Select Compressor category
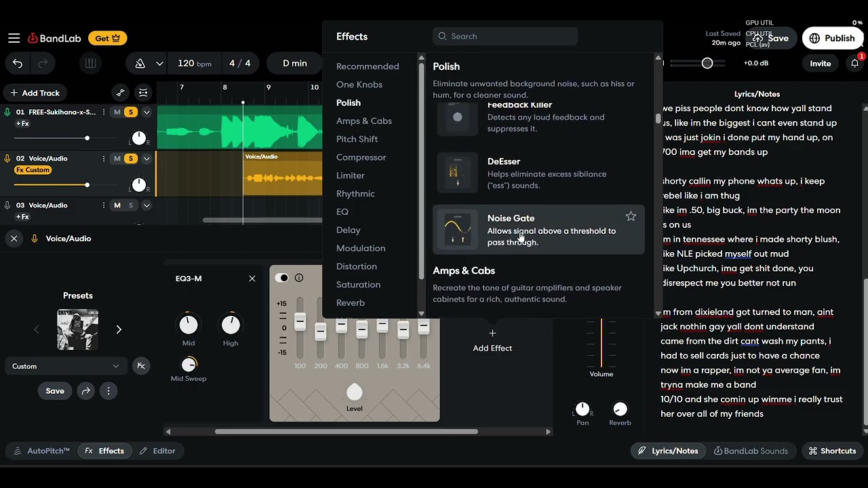 (x=361, y=157)
